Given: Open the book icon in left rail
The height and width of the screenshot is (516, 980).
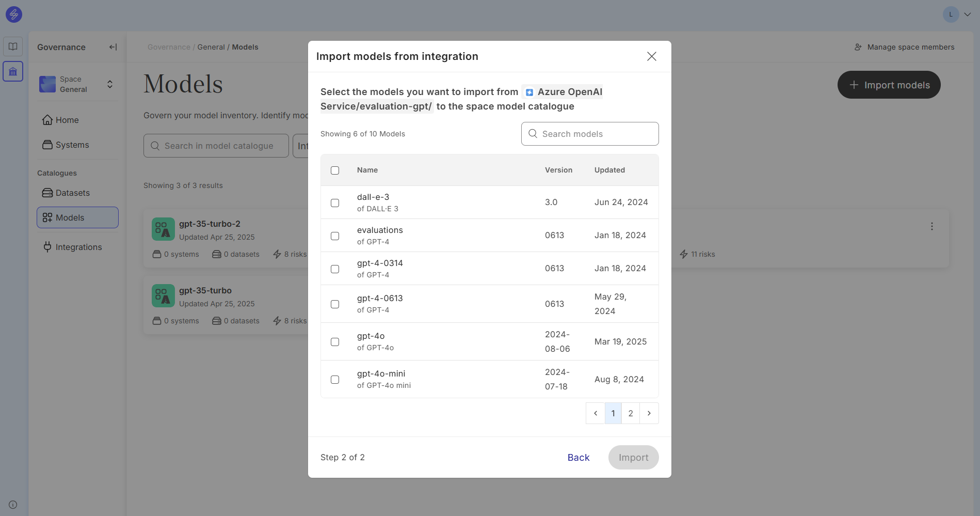Looking at the screenshot, I should point(13,46).
